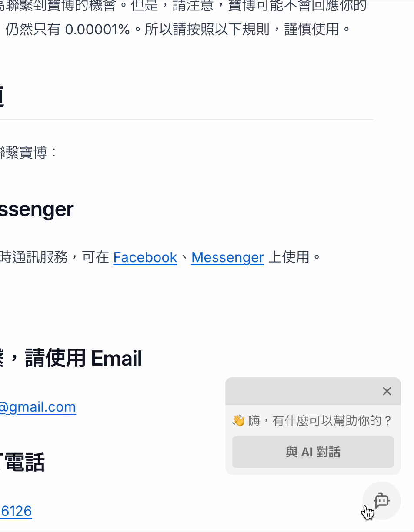Click the 時通訊服務 text before Facebook link
Image resolution: width=414 pixels, height=532 pixels.
click(34, 257)
